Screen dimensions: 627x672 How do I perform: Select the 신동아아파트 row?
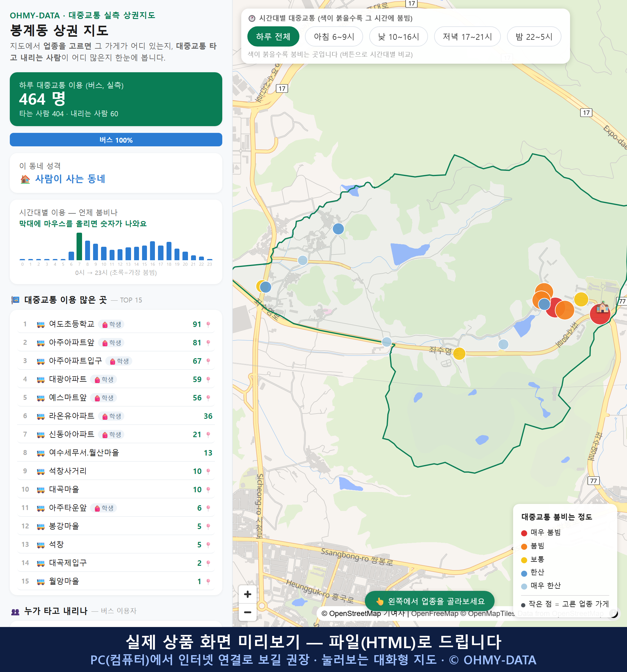click(x=116, y=434)
